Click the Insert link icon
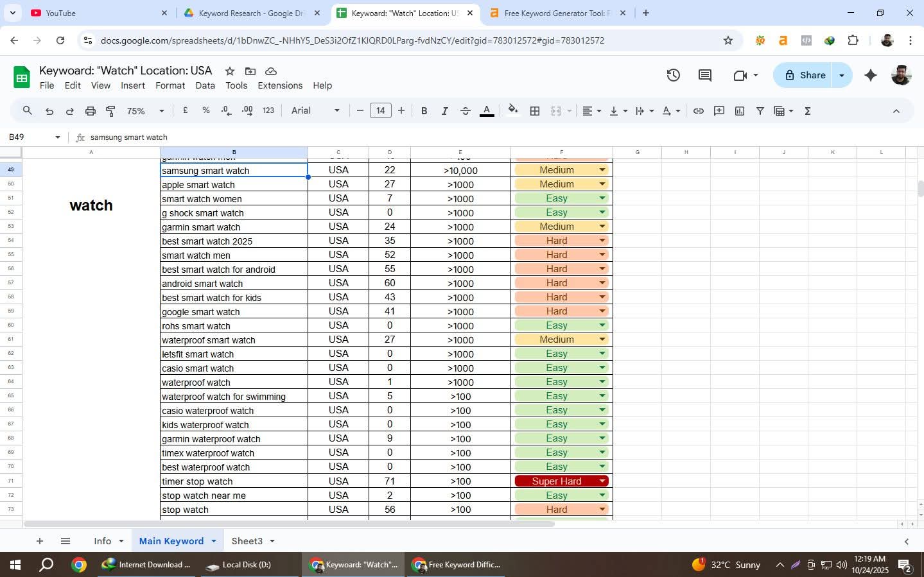 point(698,110)
